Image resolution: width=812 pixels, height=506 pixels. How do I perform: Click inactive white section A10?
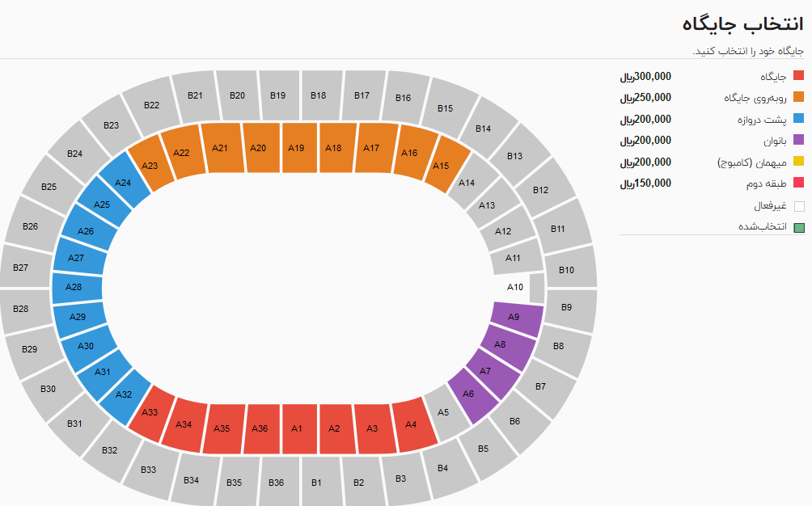pos(516,287)
